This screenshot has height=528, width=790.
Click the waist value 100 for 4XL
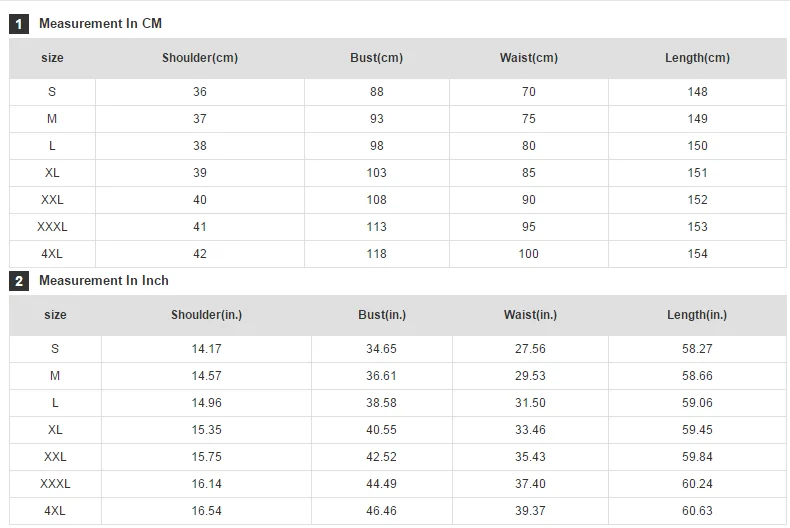pyautogui.click(x=529, y=254)
